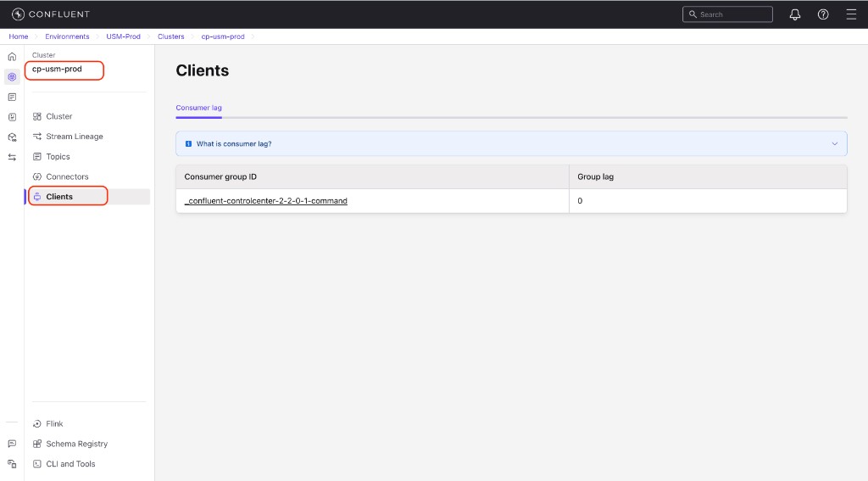This screenshot has height=481, width=868.
Task: Click the bidirectional arrows icon in left rail
Action: 12,157
